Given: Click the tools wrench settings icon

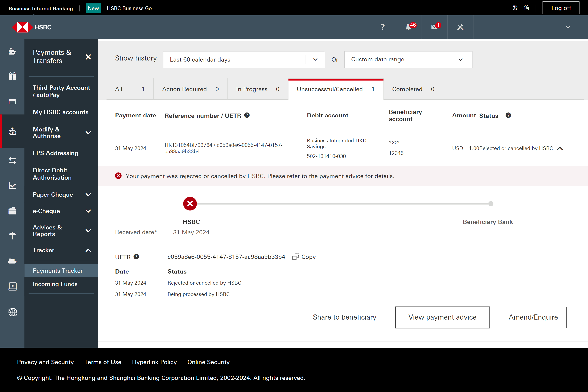Looking at the screenshot, I should coord(460,27).
